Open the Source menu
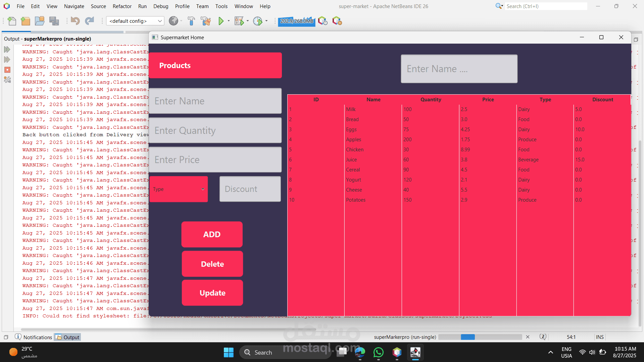644x362 pixels. [98, 6]
